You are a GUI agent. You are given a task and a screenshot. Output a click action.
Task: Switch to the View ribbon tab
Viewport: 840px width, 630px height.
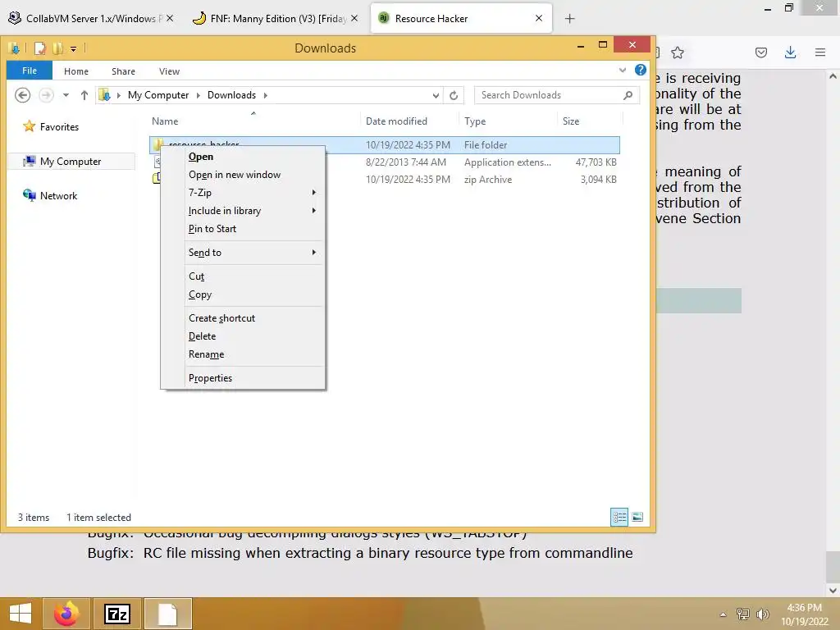coord(169,71)
